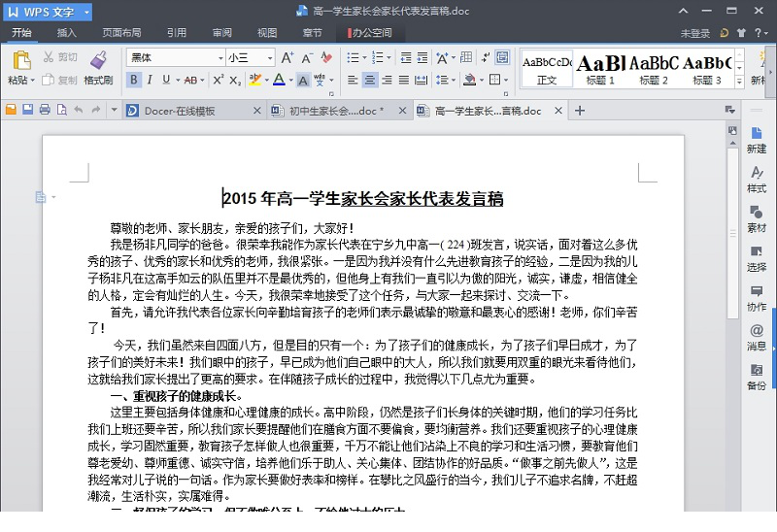
Task: Click the undo arrow
Action: tap(79, 110)
